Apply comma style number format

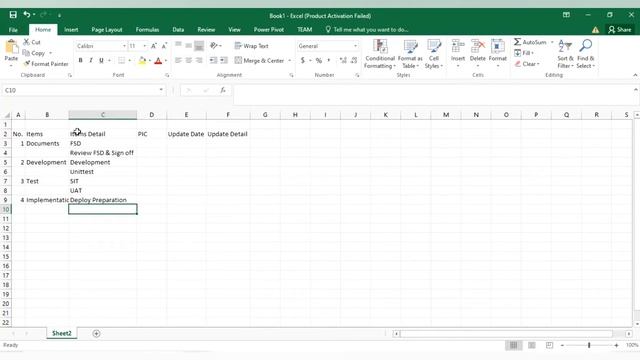click(x=329, y=60)
